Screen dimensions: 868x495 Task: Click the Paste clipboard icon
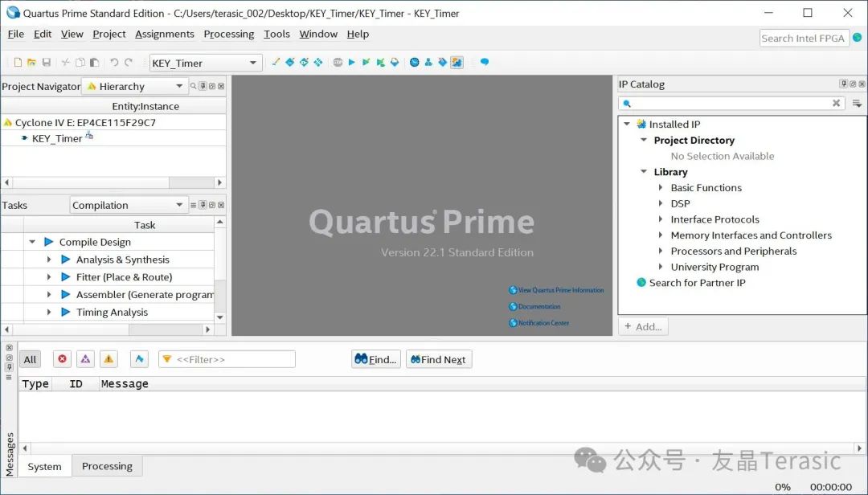pos(95,62)
